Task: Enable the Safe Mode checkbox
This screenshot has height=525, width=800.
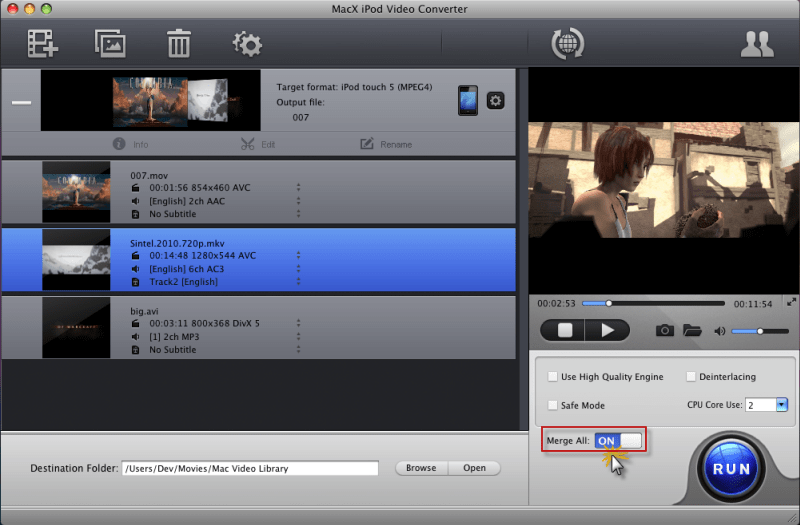Action: click(x=552, y=405)
